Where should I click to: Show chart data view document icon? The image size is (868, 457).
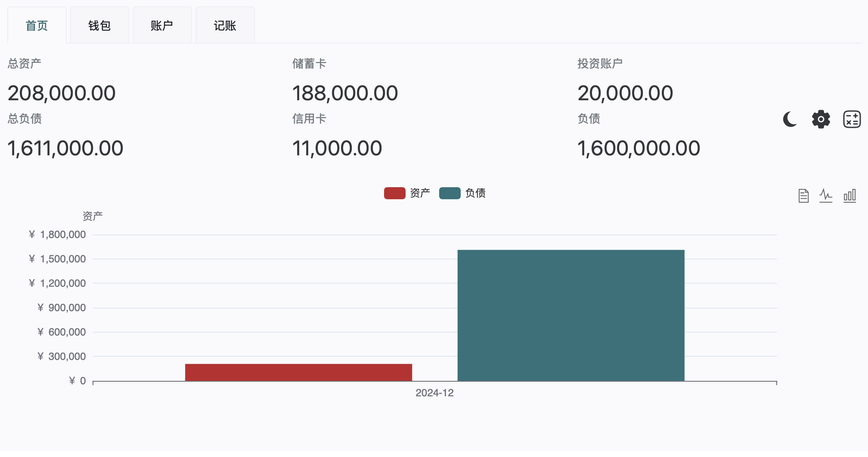(803, 196)
